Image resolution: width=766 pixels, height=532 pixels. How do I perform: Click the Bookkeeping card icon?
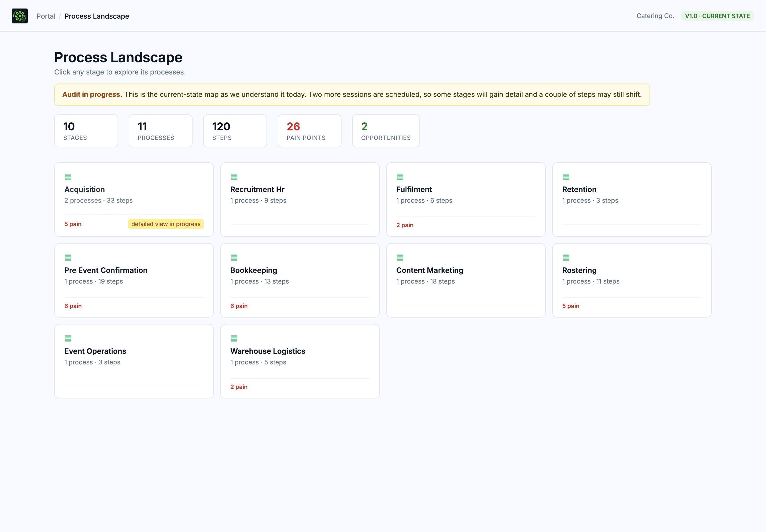pos(234,257)
